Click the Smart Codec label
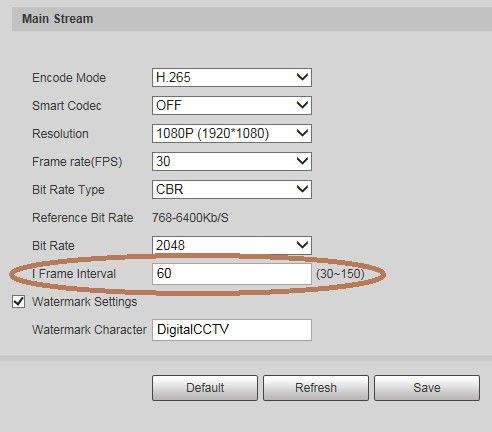This screenshot has height=432, width=492. [67, 106]
